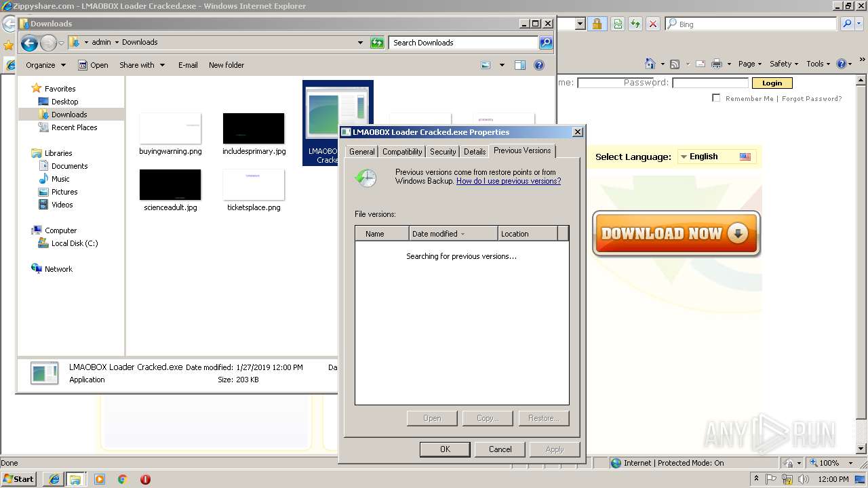Viewport: 868px width, 488px height.
Task: Click the red Opera icon on taskbar
Action: coord(145,479)
